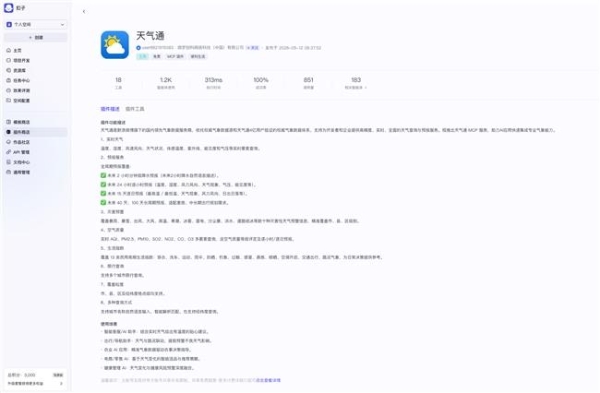Click the blue publisher badge beside username
This screenshot has height=393, width=600.
[139, 48]
